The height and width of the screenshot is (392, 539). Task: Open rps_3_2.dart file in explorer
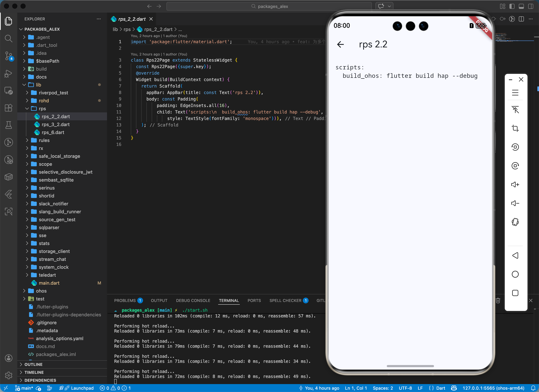coord(56,124)
